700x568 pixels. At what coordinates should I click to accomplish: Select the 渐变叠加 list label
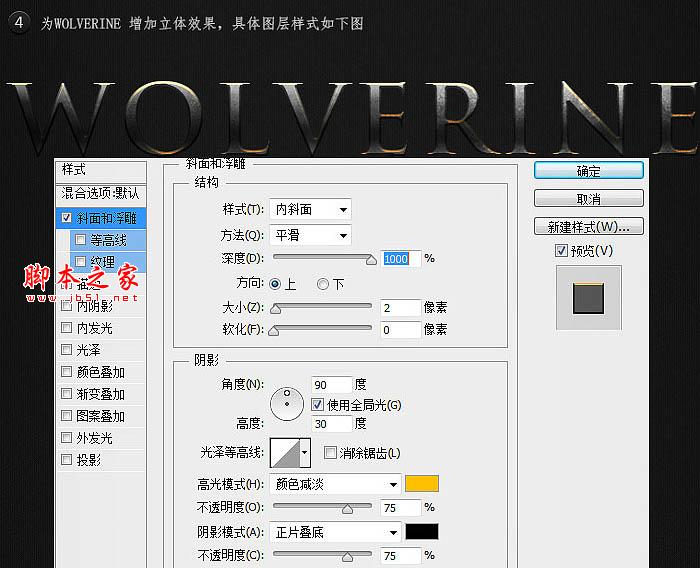point(100,394)
